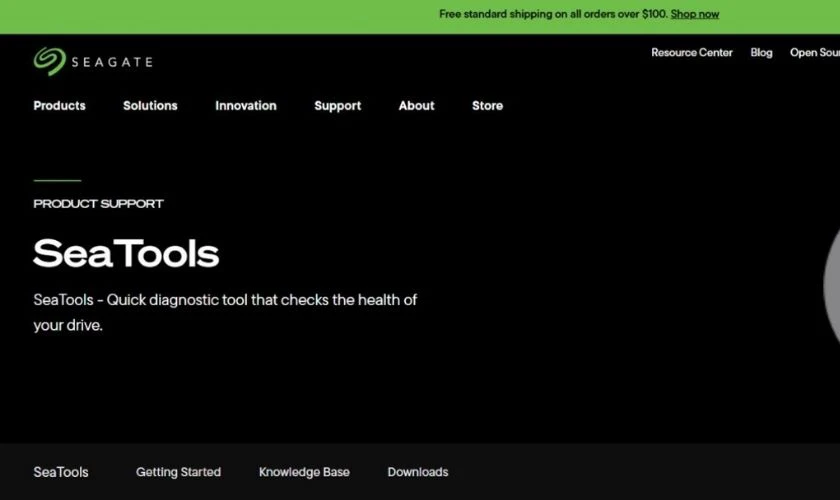This screenshot has height=500, width=840.
Task: Open the About menu
Action: pyautogui.click(x=416, y=106)
